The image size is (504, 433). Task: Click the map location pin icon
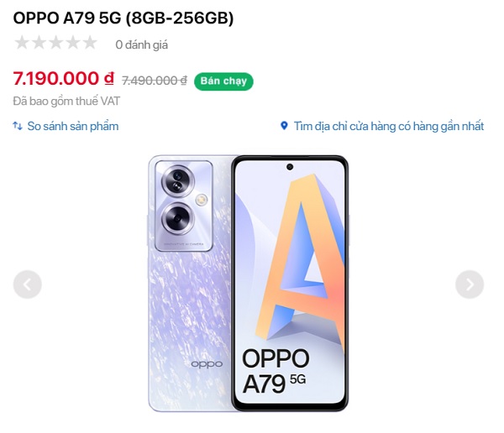coord(284,126)
